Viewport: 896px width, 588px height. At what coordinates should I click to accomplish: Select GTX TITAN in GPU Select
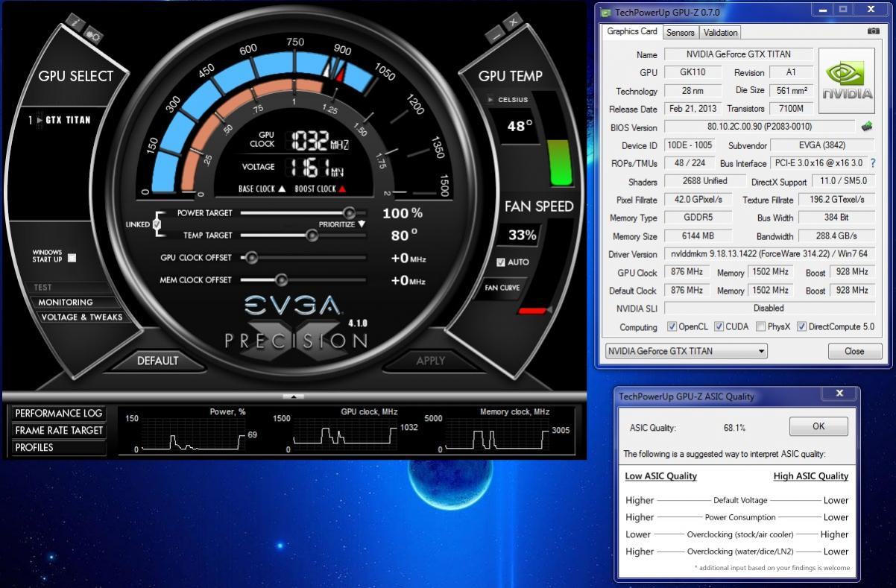[x=68, y=120]
